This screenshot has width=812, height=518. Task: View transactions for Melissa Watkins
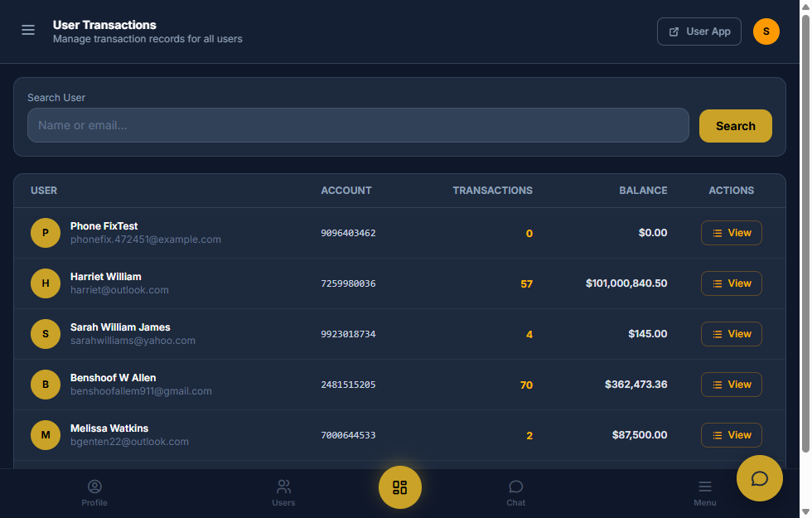731,435
